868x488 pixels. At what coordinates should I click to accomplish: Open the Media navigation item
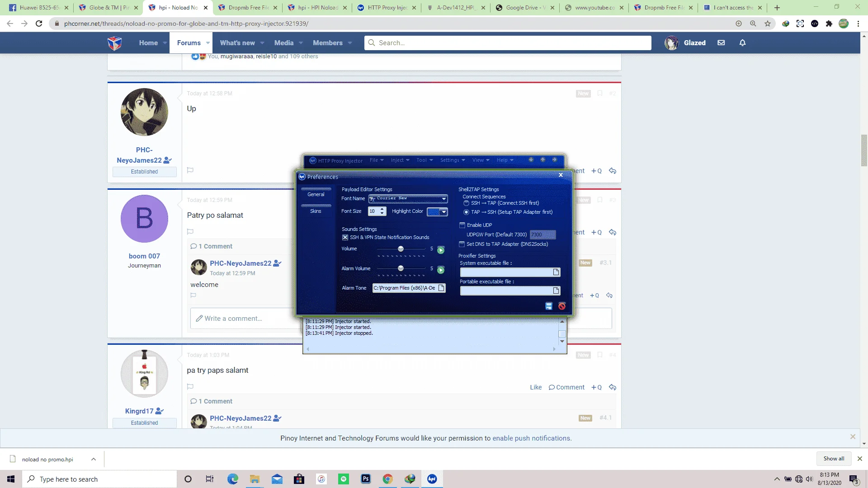pos(284,43)
